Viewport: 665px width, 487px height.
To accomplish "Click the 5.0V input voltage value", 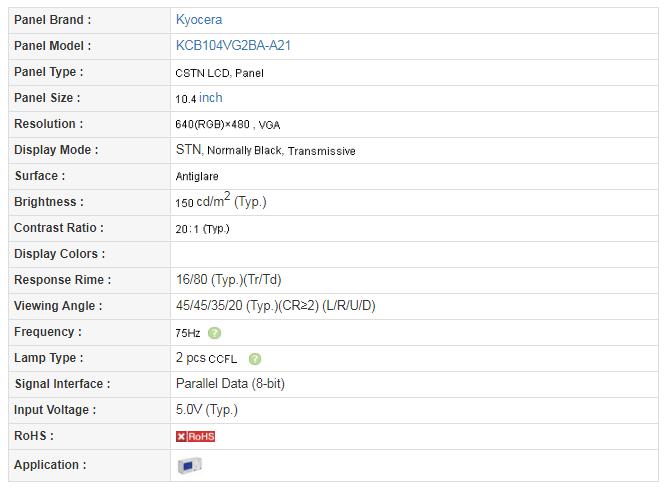I will [206, 410].
